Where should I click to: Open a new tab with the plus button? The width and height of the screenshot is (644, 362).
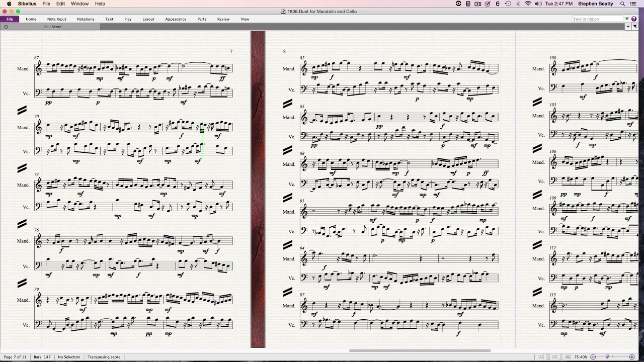628,27
